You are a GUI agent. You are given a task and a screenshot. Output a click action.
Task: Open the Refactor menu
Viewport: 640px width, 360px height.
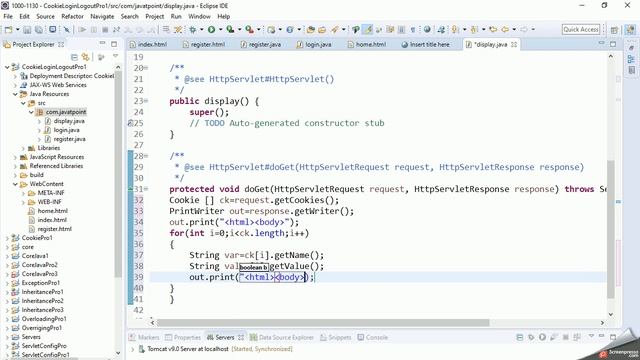point(72,16)
